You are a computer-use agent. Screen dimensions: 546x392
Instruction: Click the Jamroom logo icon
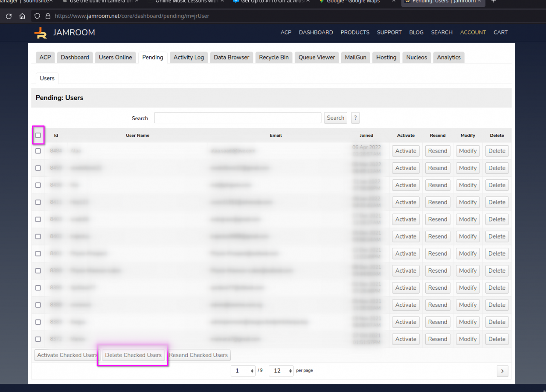[41, 33]
